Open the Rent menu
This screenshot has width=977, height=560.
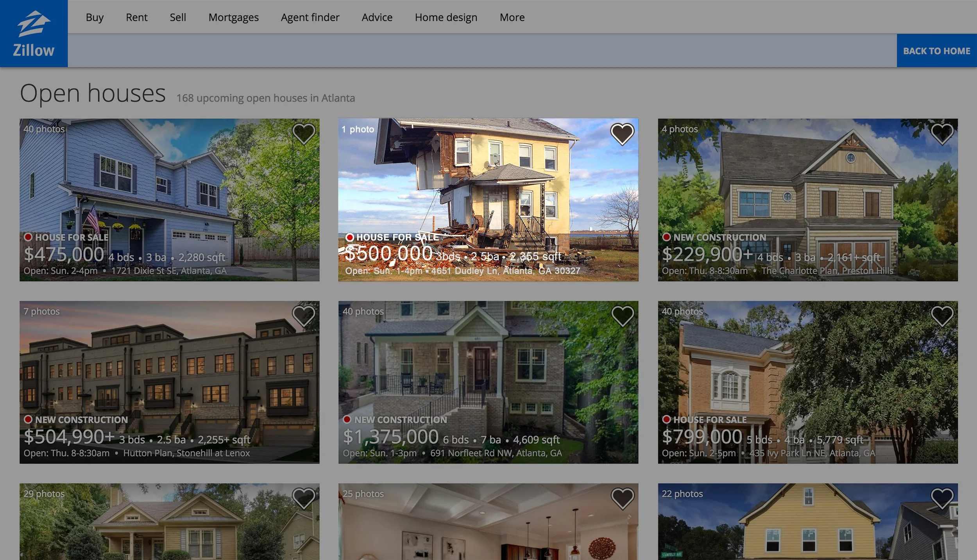click(136, 17)
